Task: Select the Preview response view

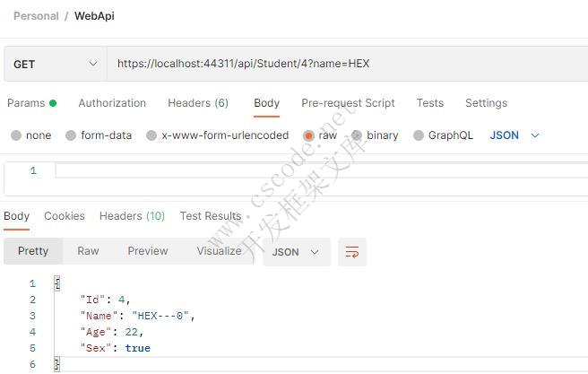Action: [x=148, y=251]
